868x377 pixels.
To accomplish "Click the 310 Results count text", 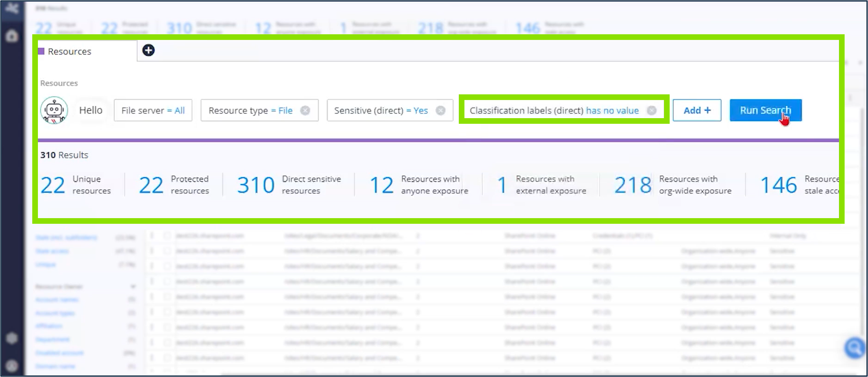I will 64,155.
